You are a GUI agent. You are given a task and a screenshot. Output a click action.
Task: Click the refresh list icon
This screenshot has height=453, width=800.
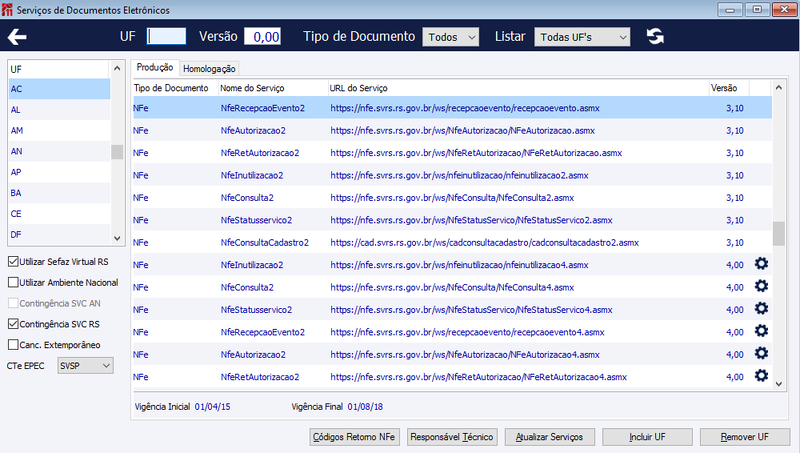pyautogui.click(x=655, y=36)
